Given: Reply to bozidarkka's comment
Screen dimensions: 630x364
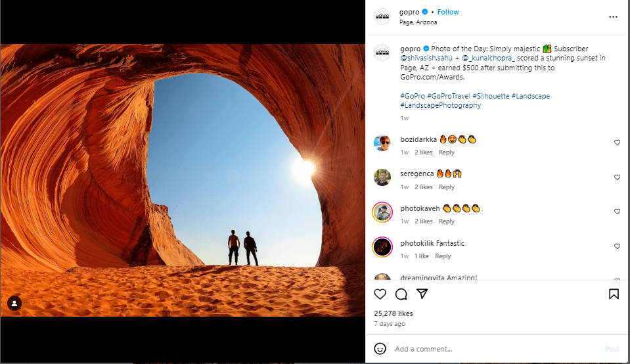Looking at the screenshot, I should 446,152.
